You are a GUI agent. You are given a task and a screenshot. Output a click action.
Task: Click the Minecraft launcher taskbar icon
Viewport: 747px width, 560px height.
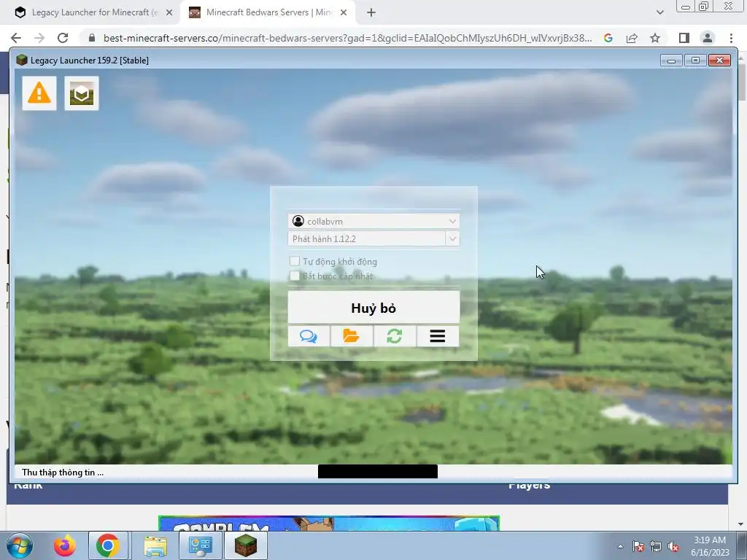(x=245, y=545)
